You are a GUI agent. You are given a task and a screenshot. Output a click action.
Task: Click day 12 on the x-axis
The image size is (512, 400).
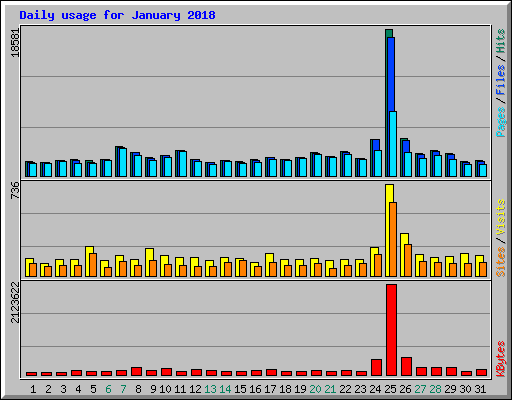coord(195,389)
